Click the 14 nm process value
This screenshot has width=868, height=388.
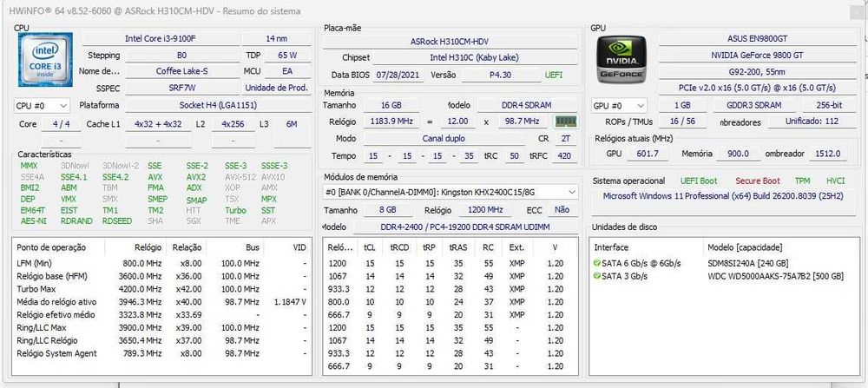pos(276,39)
